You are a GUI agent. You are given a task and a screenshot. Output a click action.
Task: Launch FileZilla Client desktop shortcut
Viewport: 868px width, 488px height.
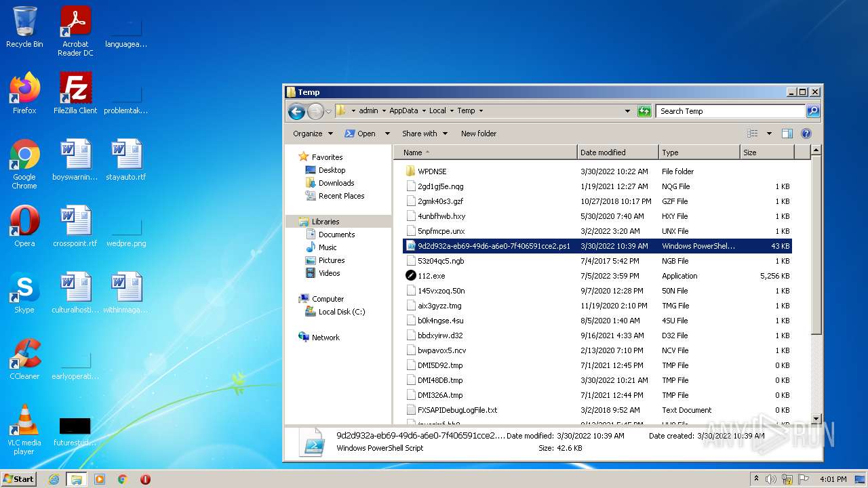[x=75, y=94]
